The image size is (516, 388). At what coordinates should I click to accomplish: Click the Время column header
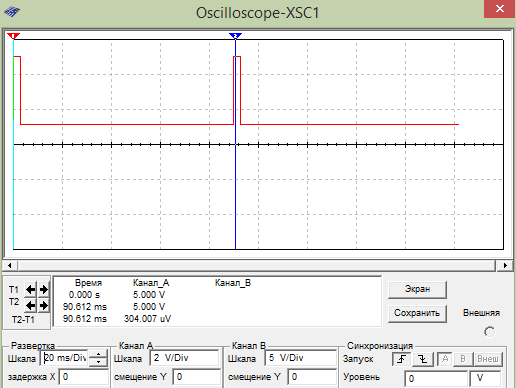(88, 283)
